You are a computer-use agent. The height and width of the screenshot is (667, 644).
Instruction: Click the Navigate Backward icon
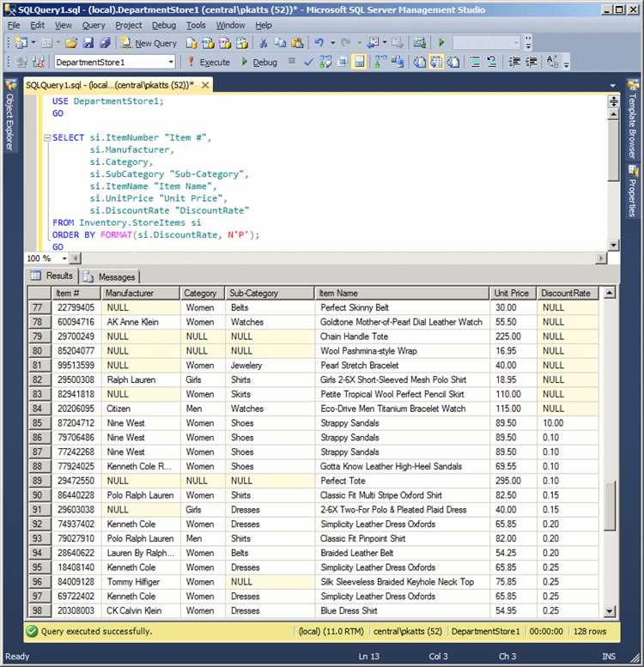click(x=373, y=43)
